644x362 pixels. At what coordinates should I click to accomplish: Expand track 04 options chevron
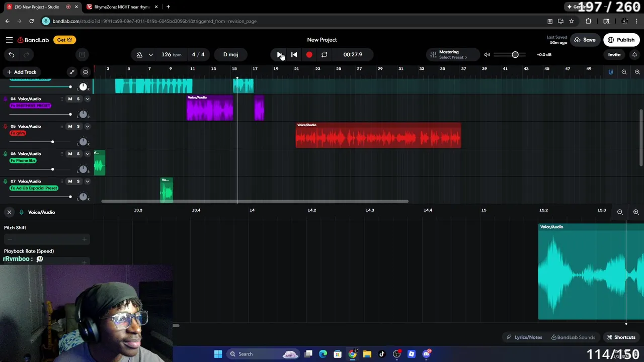pyautogui.click(x=87, y=99)
